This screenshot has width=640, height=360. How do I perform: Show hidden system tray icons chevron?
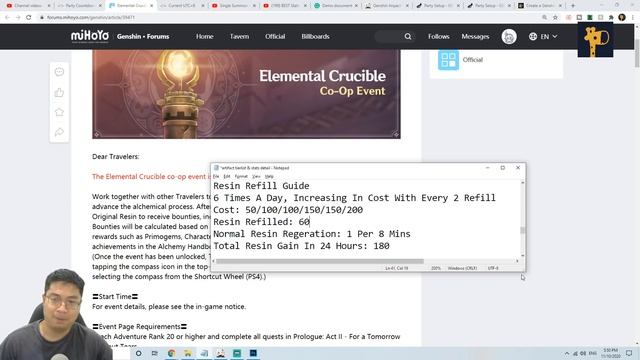tap(567, 353)
